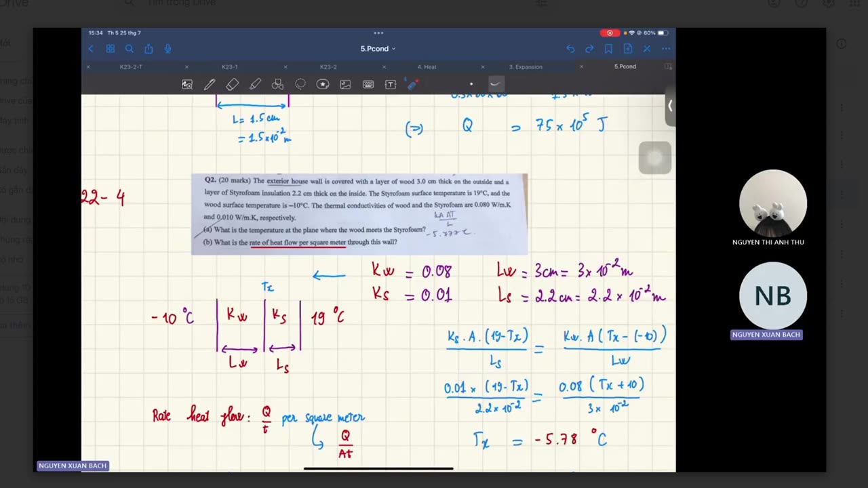Click the 'L = 1.5 cm' blue annotation

click(256, 119)
